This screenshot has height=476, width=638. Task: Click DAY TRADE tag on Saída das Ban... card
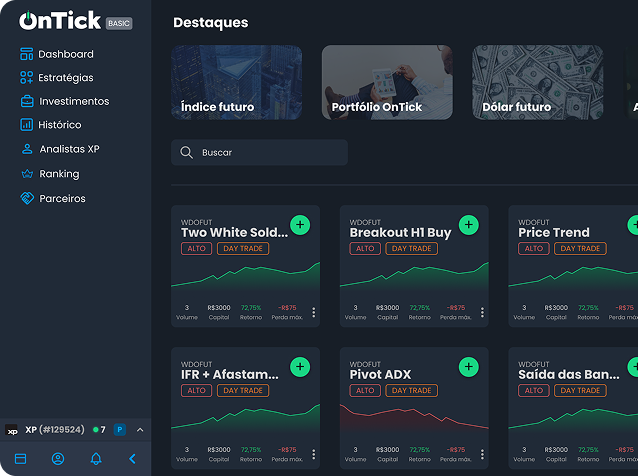click(x=580, y=391)
